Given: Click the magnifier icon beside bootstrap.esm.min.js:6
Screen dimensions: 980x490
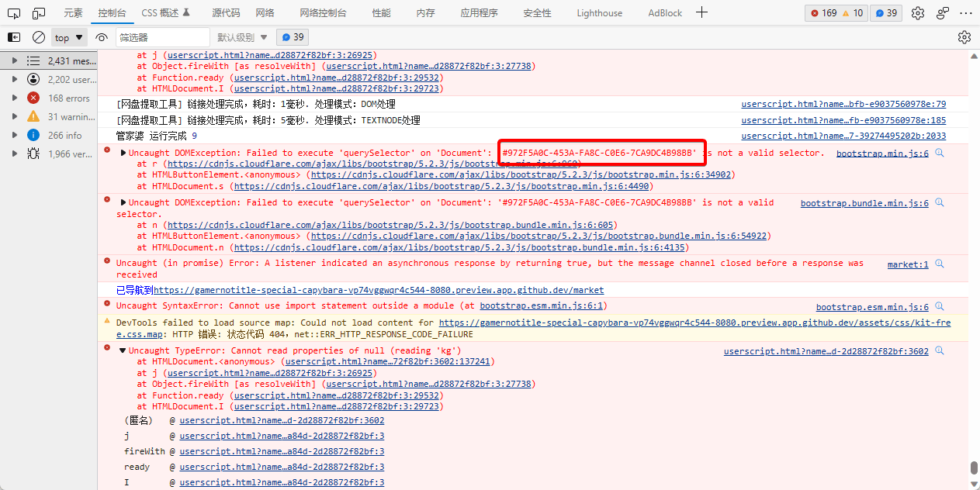Looking at the screenshot, I should 940,307.
